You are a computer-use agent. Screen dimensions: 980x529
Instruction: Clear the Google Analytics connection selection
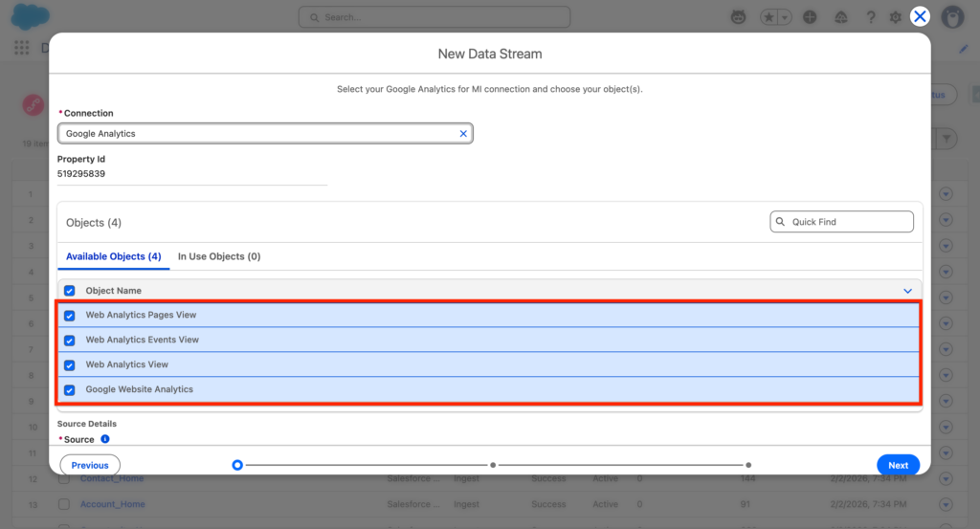[x=463, y=134]
